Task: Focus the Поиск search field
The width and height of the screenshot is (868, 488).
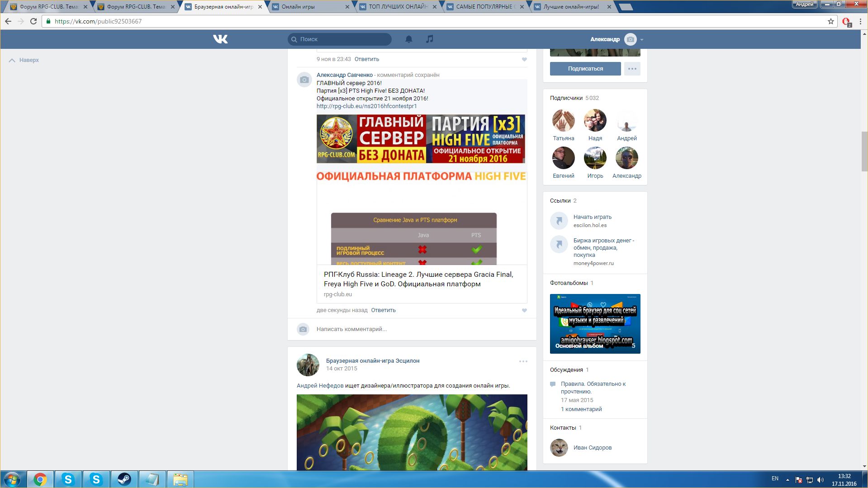Action: (340, 39)
